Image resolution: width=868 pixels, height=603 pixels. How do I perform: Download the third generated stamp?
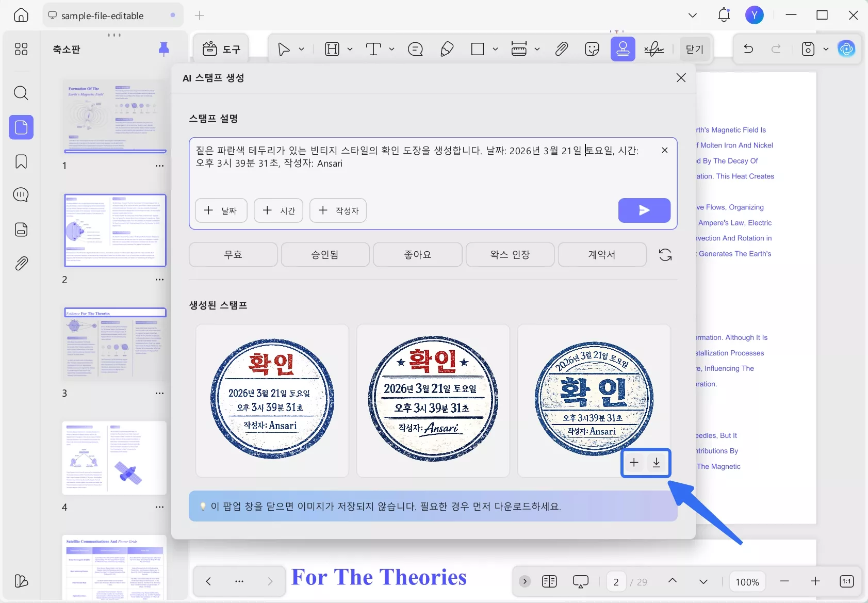[657, 463]
